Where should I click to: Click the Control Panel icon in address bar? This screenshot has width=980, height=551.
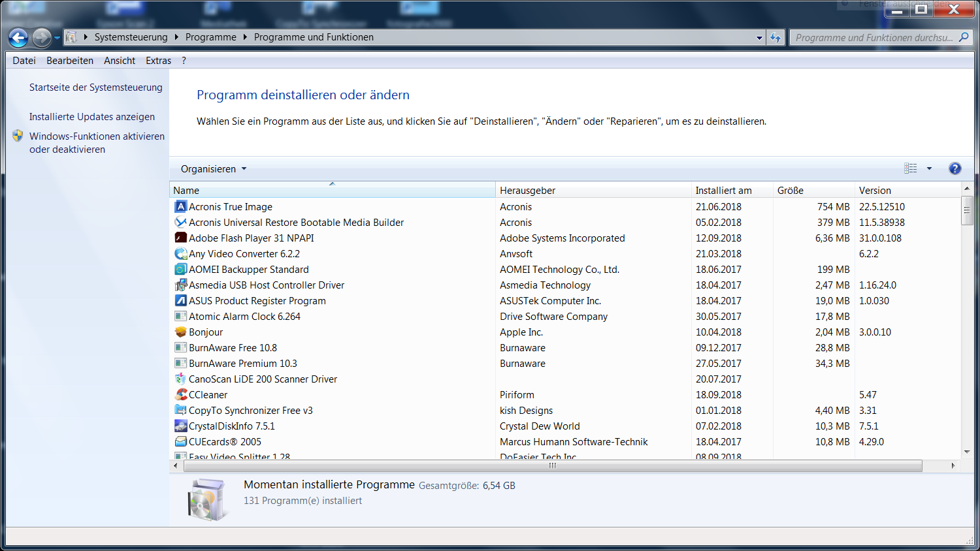[x=71, y=37]
